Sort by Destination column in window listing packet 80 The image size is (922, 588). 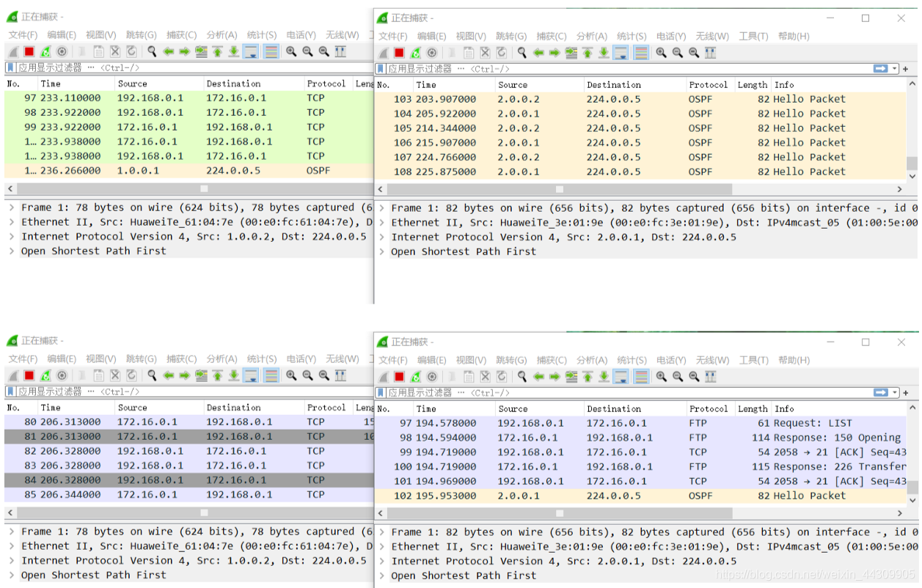[253, 408]
